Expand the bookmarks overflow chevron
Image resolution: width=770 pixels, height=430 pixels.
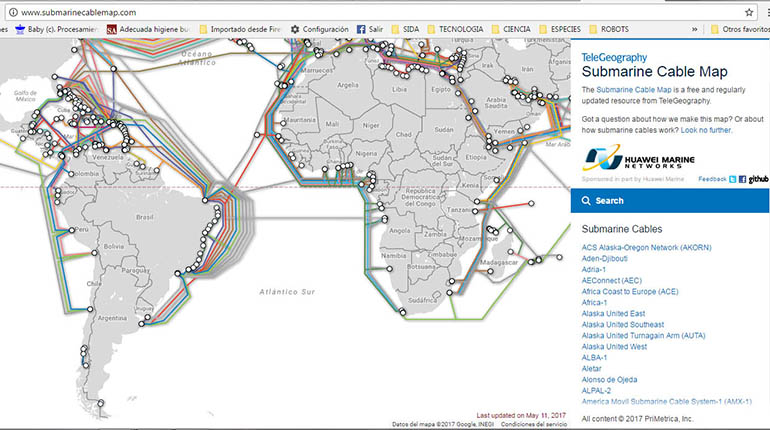(694, 29)
